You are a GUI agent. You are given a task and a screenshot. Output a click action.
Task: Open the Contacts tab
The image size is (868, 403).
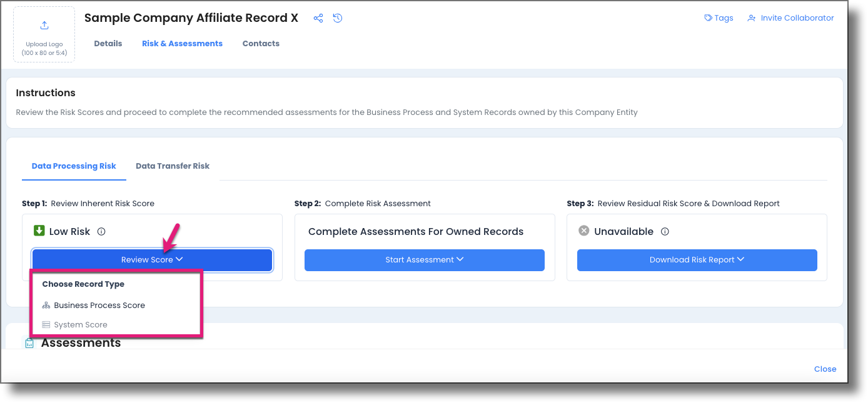(261, 44)
